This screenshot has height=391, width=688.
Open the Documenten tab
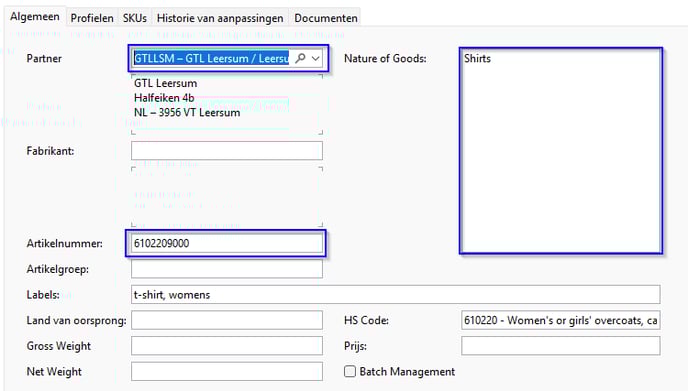326,18
